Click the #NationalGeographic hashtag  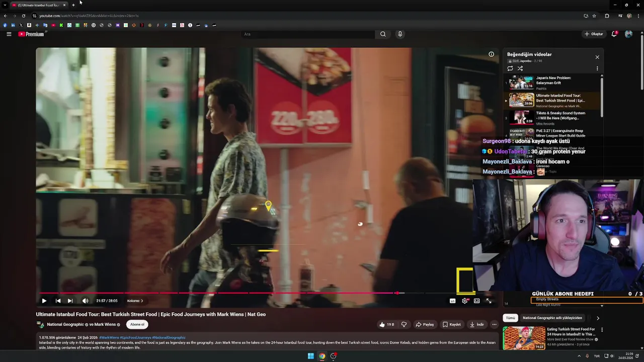point(169,337)
